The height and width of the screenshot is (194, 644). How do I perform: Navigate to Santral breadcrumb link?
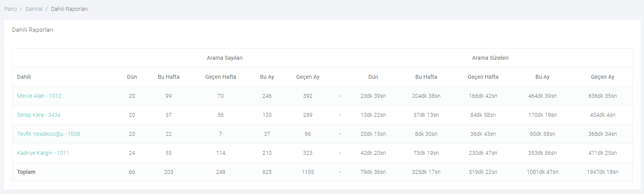tap(34, 9)
